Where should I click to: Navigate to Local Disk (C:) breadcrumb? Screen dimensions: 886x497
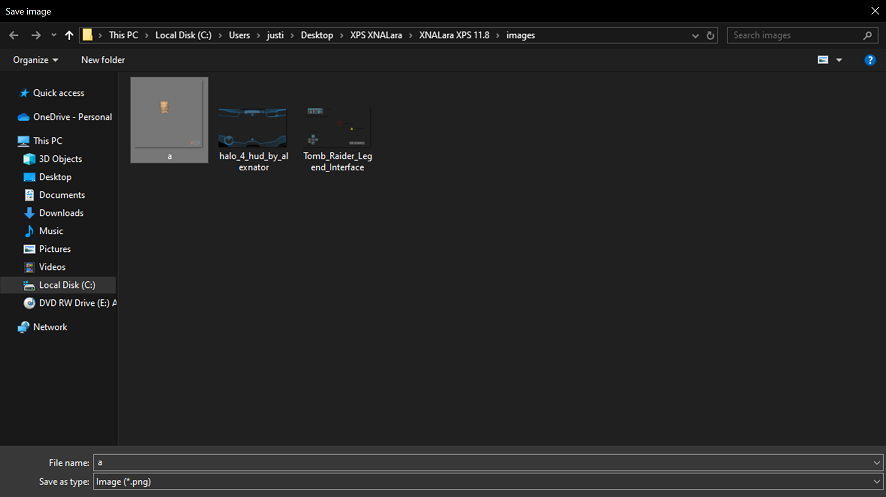[183, 35]
